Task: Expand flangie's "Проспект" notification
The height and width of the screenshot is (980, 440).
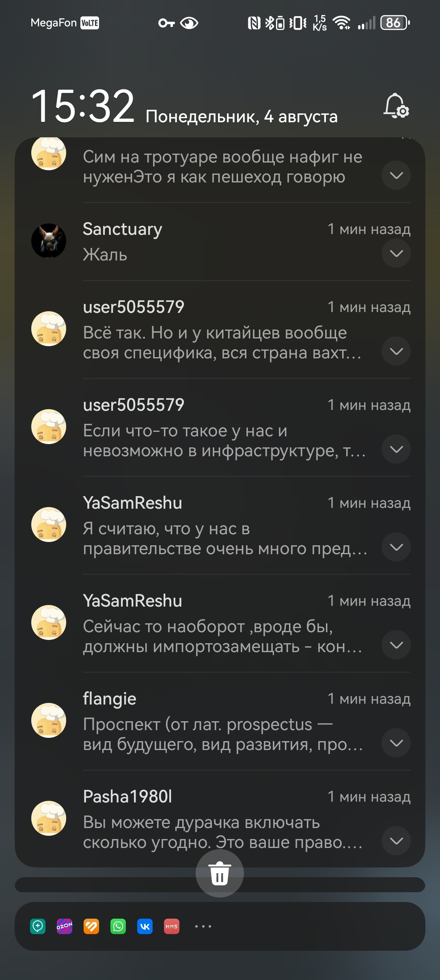Action: click(x=396, y=743)
